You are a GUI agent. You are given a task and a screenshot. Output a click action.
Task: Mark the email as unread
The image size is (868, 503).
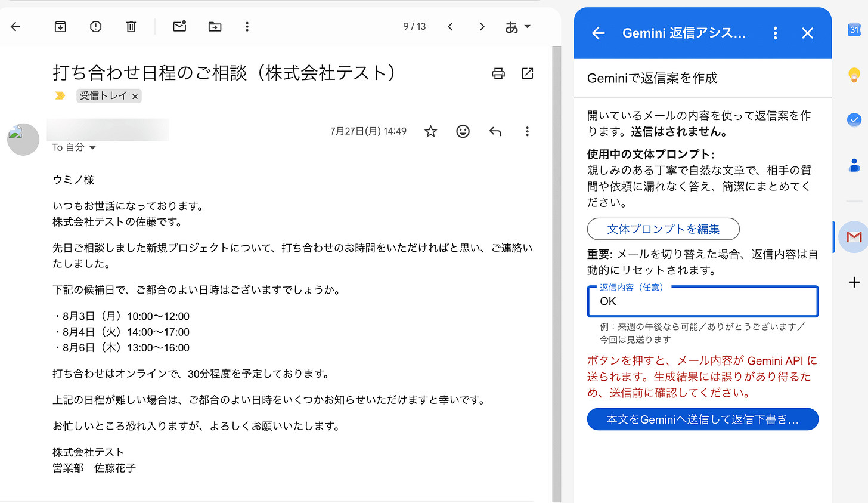tap(179, 26)
